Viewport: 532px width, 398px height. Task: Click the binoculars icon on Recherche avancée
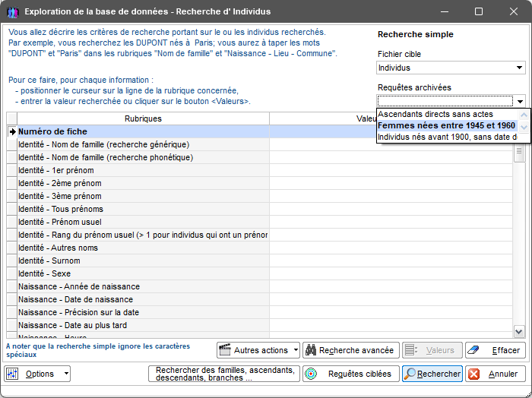(x=311, y=350)
